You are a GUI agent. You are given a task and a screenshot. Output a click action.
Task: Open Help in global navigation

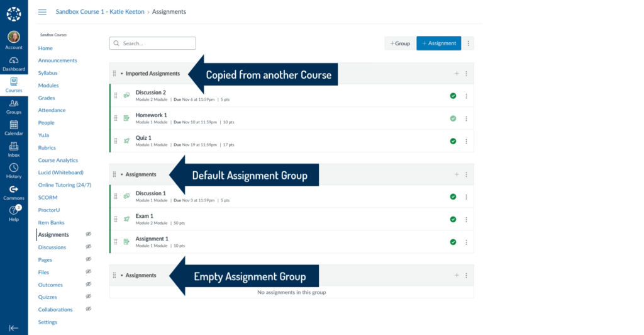point(14,213)
